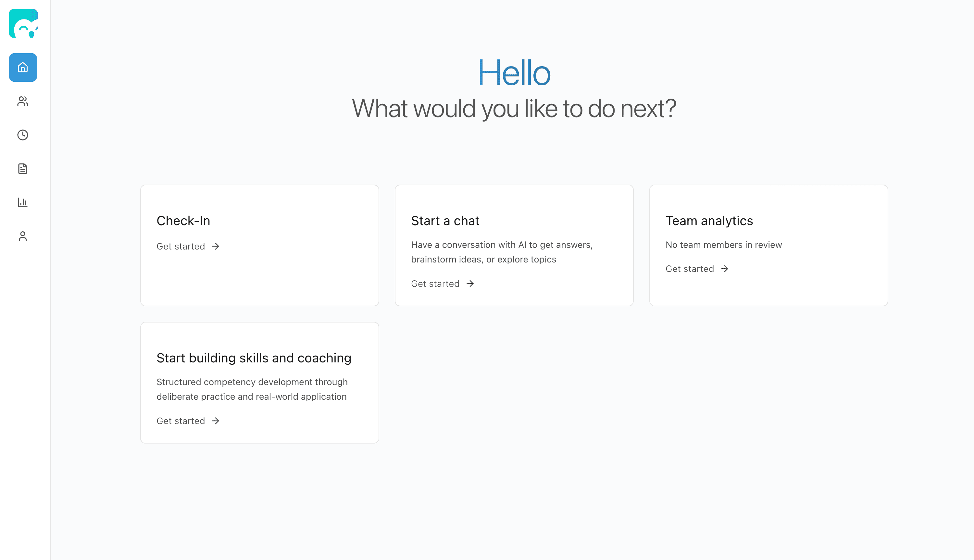The image size is (974, 560).
Task: Click Get started under Check-In
Action: tap(181, 246)
